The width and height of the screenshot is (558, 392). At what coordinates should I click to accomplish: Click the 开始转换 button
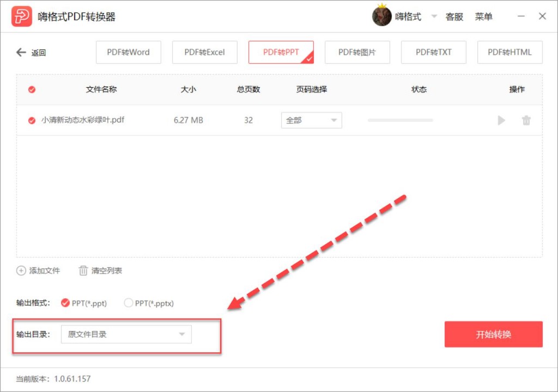493,334
